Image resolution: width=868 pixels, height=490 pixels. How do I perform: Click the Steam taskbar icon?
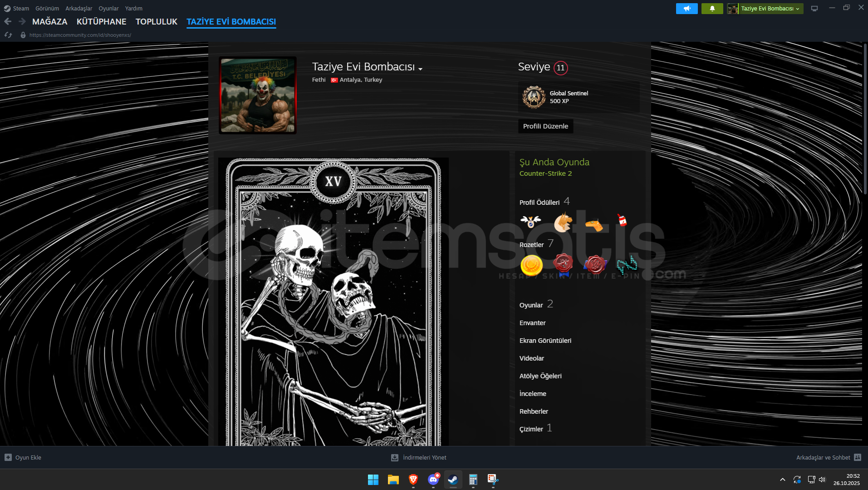[x=453, y=480]
